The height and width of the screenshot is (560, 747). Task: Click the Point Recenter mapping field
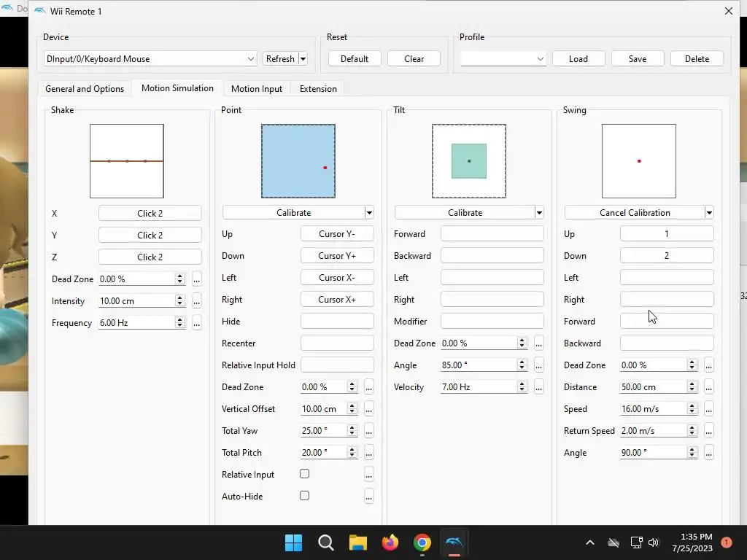tap(337, 343)
